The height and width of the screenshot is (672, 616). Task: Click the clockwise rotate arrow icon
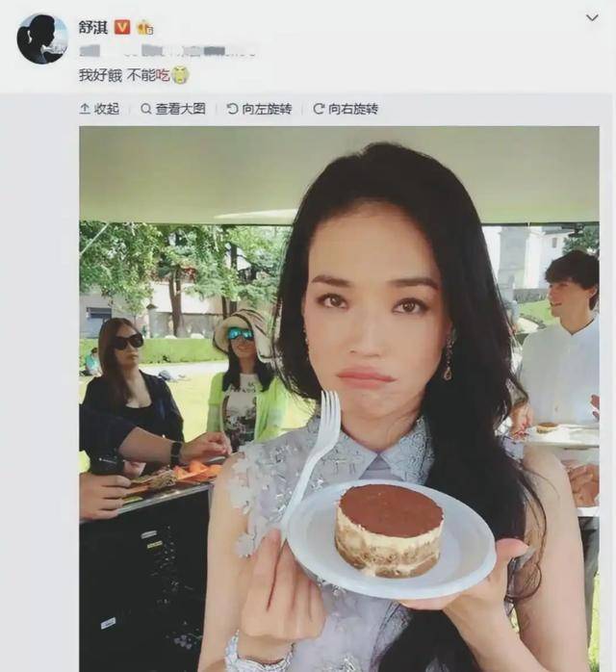coord(319,109)
